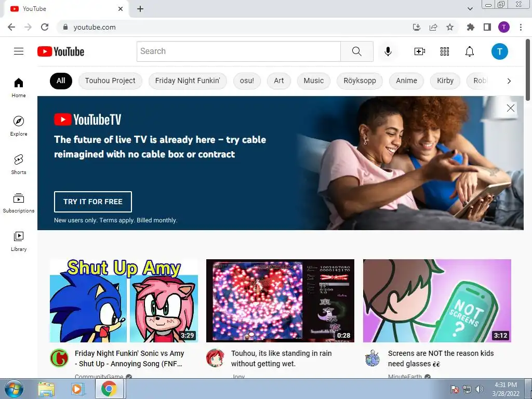Image resolution: width=532 pixels, height=399 pixels.
Task: Open the hamburger guide menu
Action: pos(19,51)
